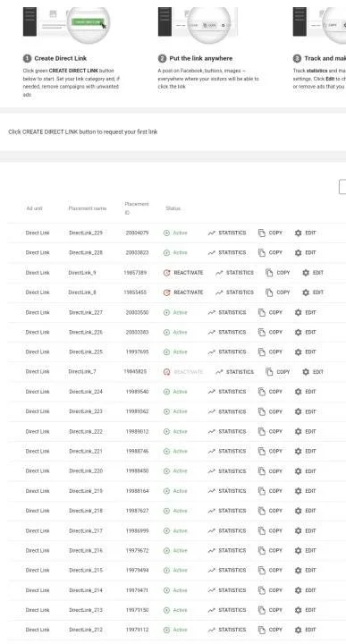Open statistics for DirectLink_229
Screen dimensions: 346x644
pos(227,233)
